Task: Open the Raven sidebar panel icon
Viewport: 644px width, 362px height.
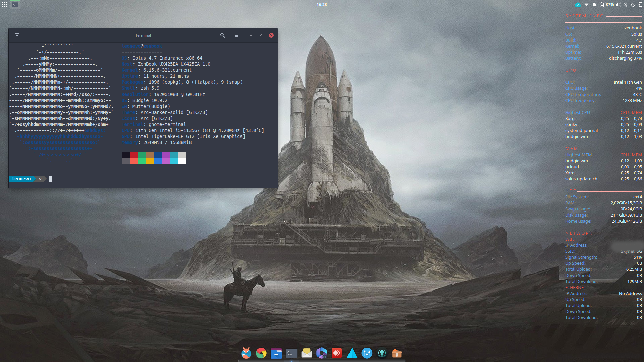Action: [640, 5]
